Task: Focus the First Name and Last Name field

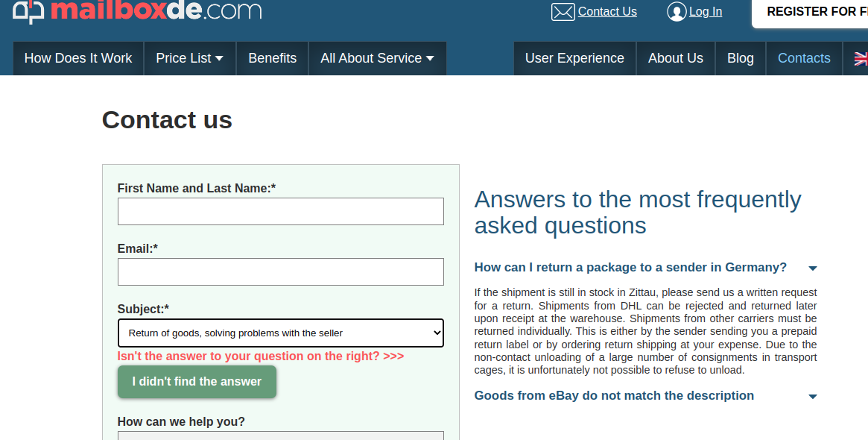Action: 281,212
